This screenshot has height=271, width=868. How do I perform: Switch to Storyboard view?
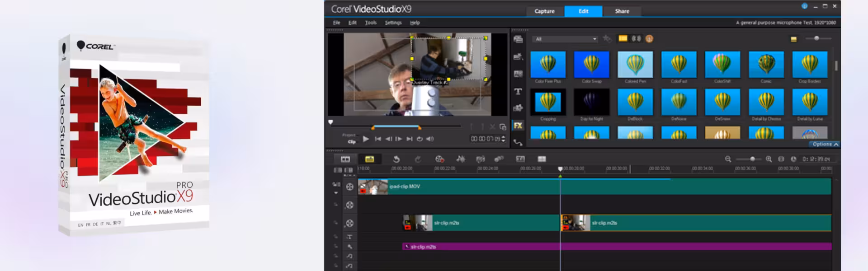[345, 159]
